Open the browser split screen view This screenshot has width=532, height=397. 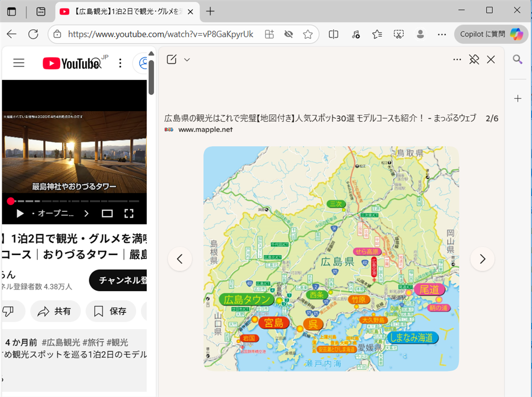coord(334,34)
